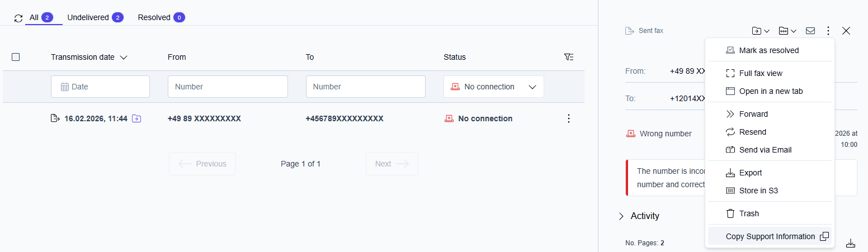
Task: Sort by the Transmission date chevron
Action: (x=124, y=57)
